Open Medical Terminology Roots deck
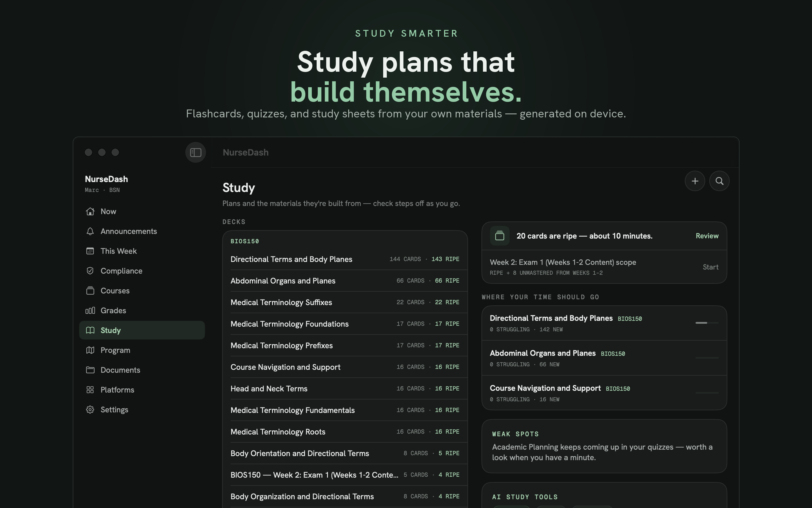This screenshot has width=812, height=508. (x=345, y=432)
